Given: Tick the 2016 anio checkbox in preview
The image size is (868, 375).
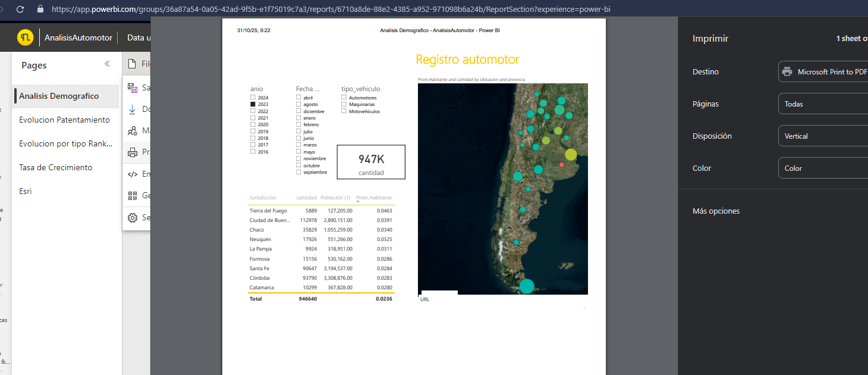Looking at the screenshot, I should (x=253, y=152).
